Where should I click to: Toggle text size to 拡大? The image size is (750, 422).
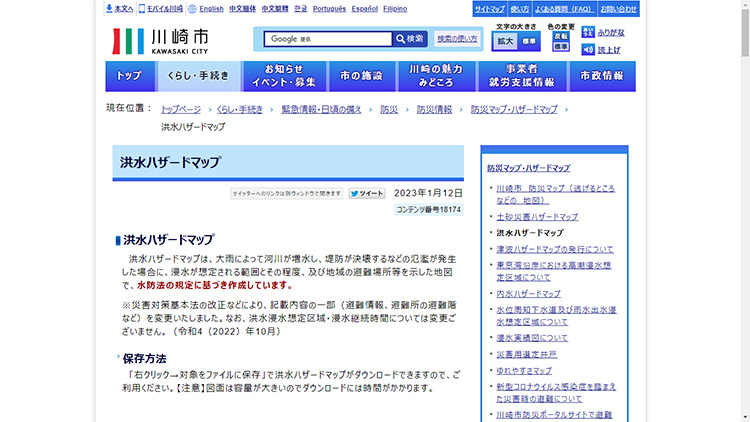pos(506,41)
